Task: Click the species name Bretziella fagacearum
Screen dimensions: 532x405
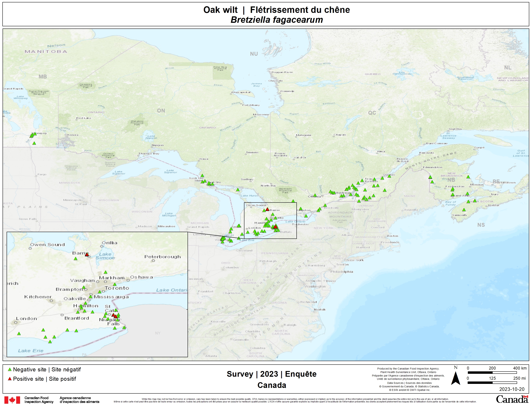Action: coord(277,20)
